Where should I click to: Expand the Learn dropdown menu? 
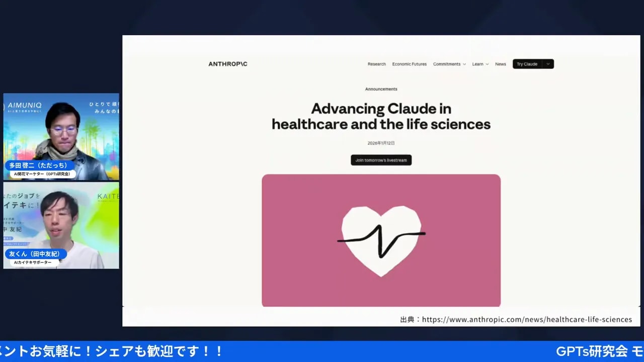479,64
